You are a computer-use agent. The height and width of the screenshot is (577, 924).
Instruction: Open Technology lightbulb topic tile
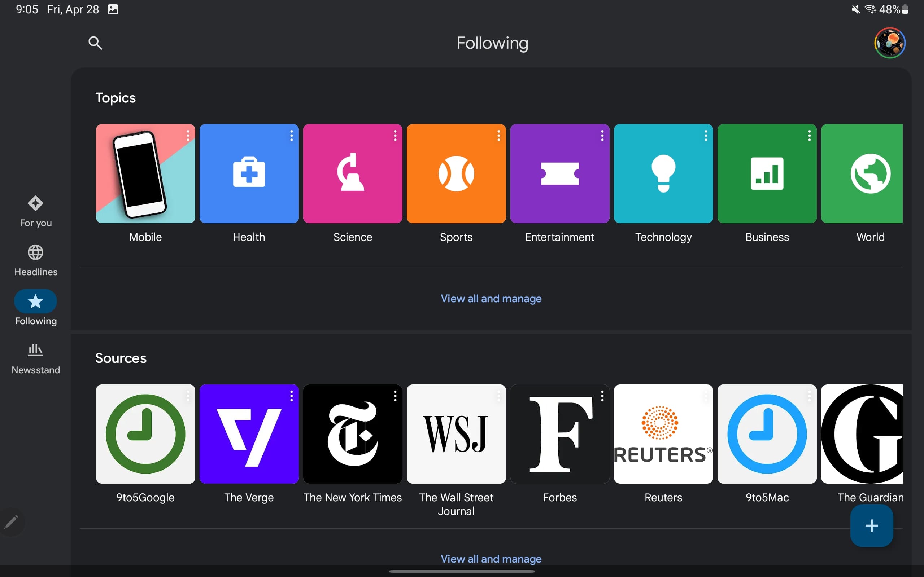point(663,173)
